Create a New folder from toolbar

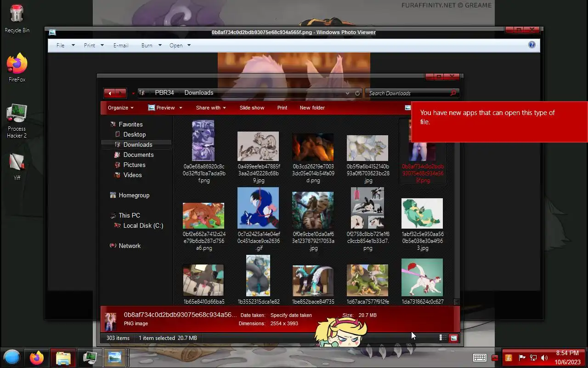click(x=312, y=108)
